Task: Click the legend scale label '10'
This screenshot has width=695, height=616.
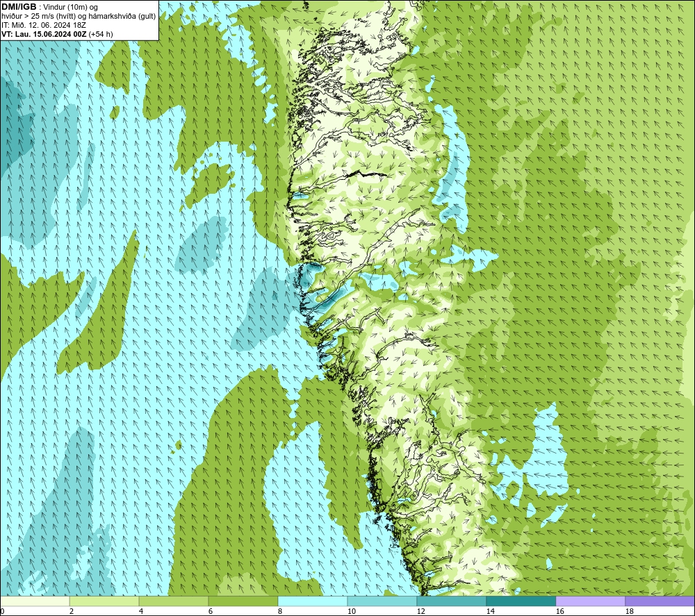Action: [x=351, y=612]
